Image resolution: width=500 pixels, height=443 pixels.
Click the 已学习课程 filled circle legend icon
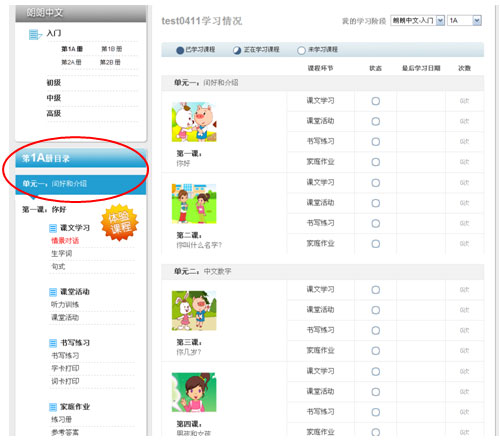180,50
